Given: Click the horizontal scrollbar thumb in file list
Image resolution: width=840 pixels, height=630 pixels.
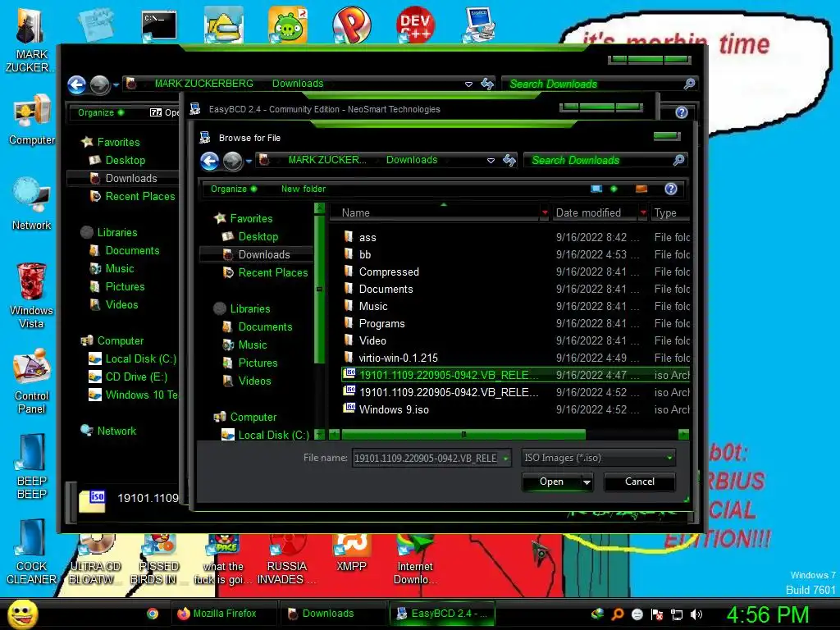Looking at the screenshot, I should coord(463,434).
